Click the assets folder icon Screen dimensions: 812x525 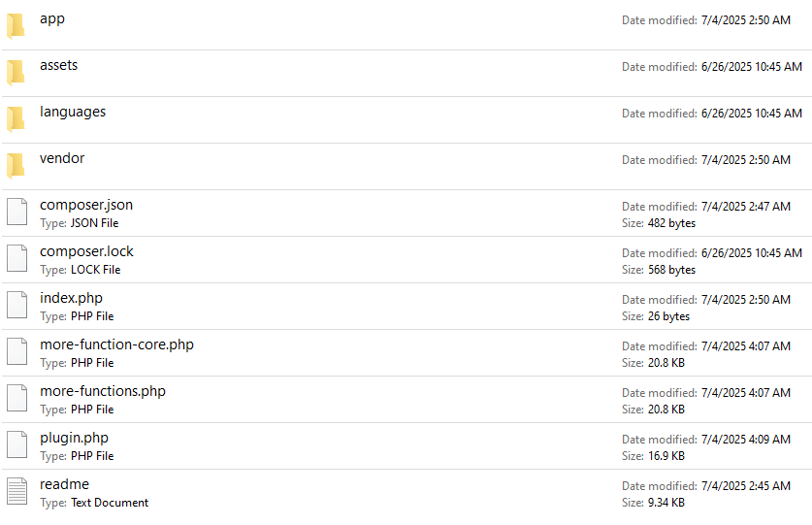tap(16, 72)
